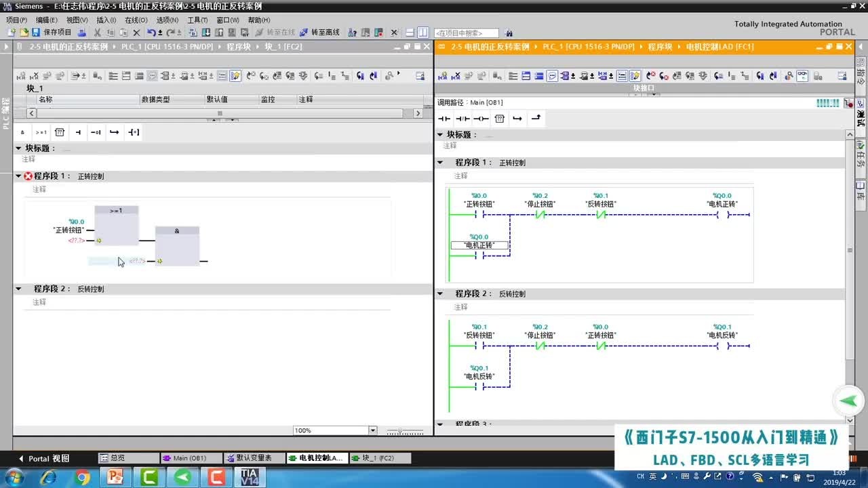Screen dimensions: 868x488
Task: Open the 项目(P) menu
Action: coord(16,20)
